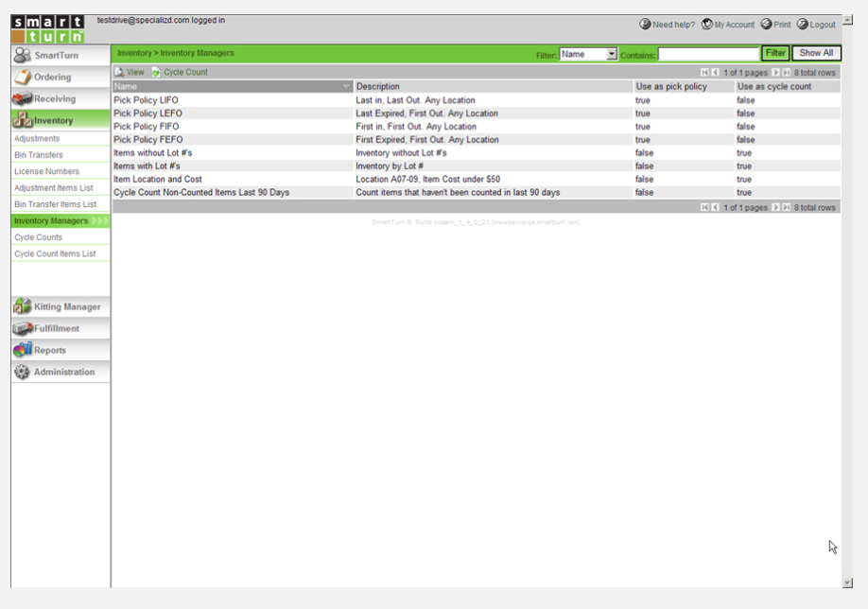This screenshot has width=868, height=609.
Task: Click the Need help? link text
Action: pos(673,25)
